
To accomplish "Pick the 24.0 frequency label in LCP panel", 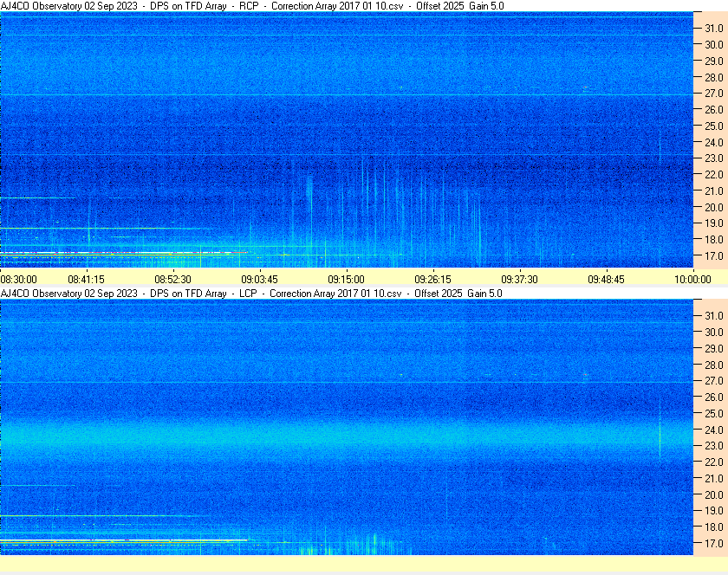I will click(714, 430).
